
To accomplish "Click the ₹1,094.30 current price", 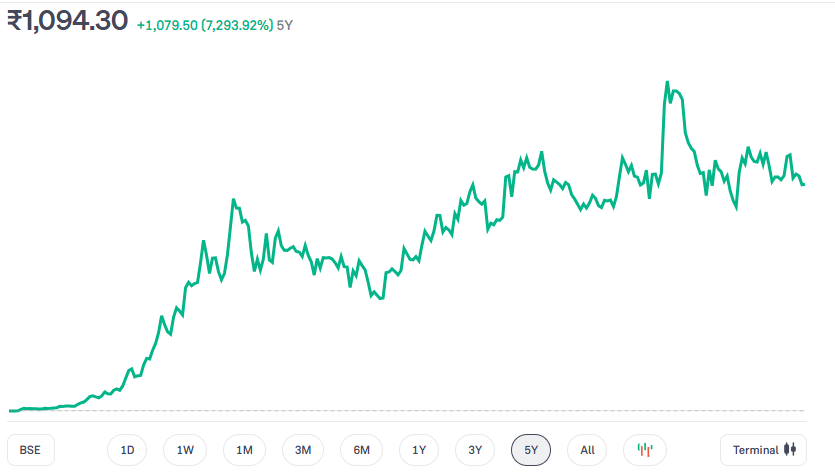I will coord(67,21).
